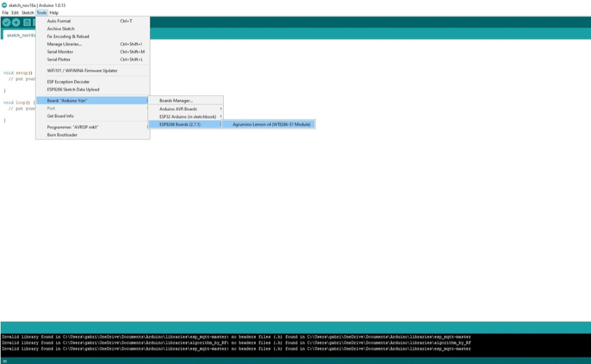Choose Auto Format from Tools menu
591x364 pixels.
(x=93, y=21)
